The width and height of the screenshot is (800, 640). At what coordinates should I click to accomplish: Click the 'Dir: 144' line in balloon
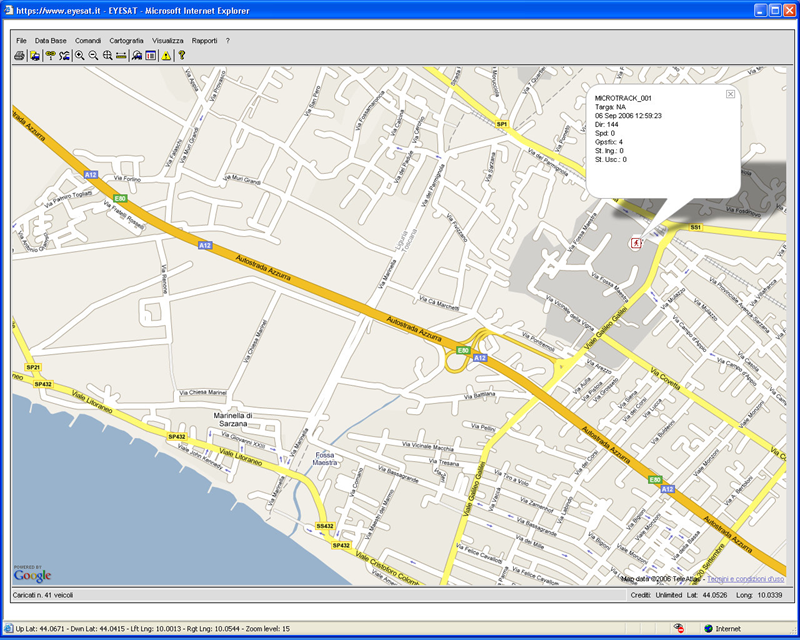pos(607,125)
